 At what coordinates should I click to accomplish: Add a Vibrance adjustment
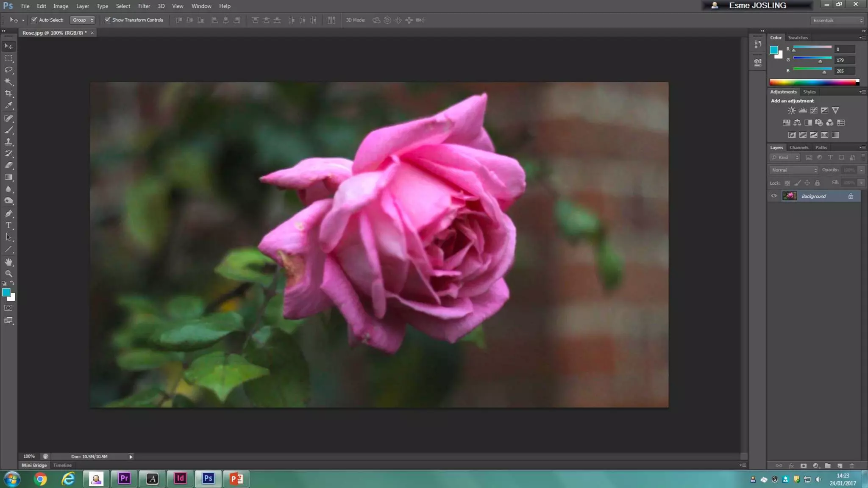[835, 111]
